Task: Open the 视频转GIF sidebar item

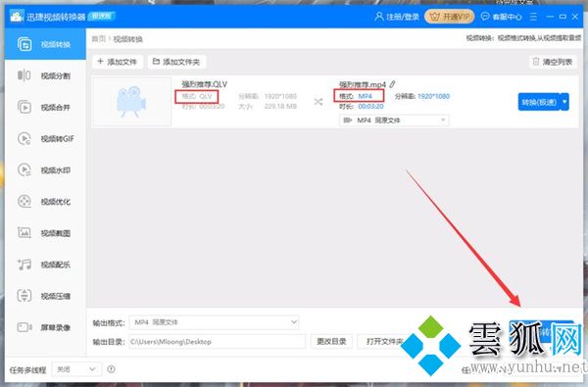Action: click(x=45, y=139)
